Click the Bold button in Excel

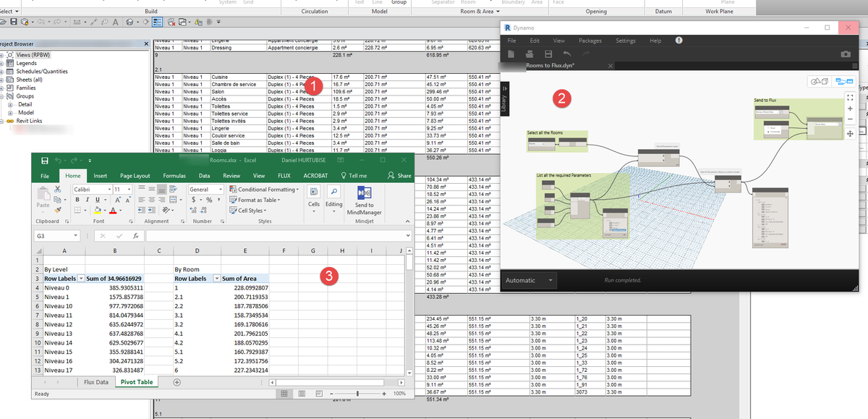coord(77,200)
